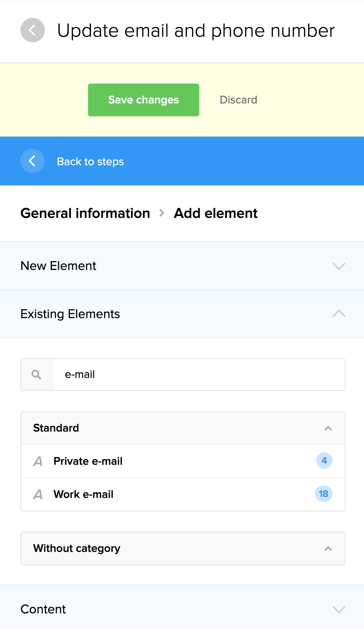Click the search magnifier icon
The width and height of the screenshot is (364, 629).
tap(36, 375)
